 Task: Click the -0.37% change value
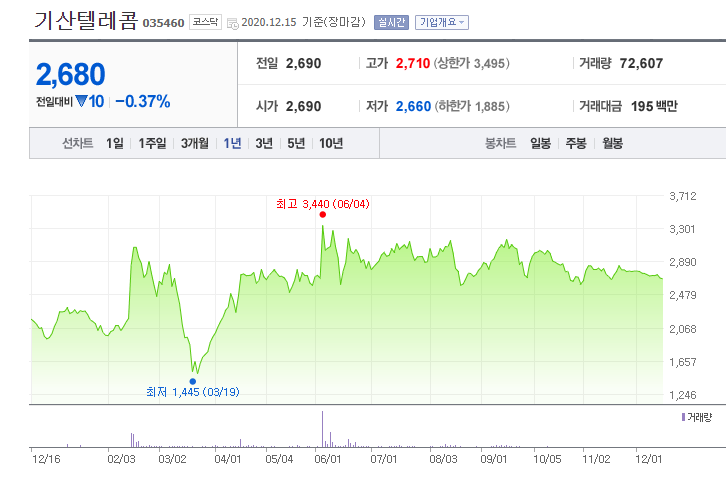coord(143,101)
